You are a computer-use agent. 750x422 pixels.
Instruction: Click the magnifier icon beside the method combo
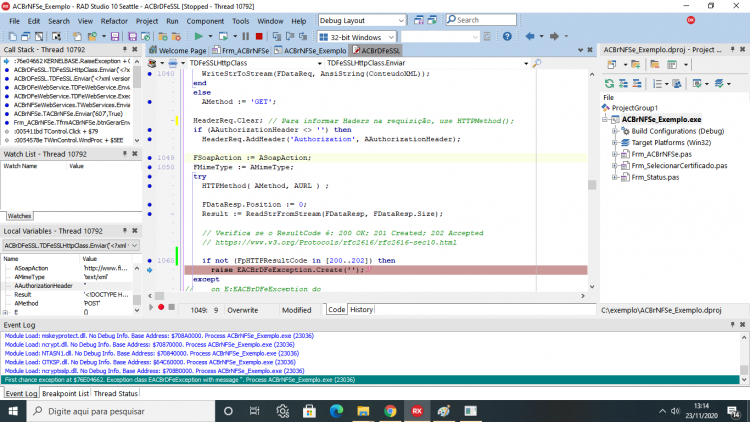click(x=537, y=63)
